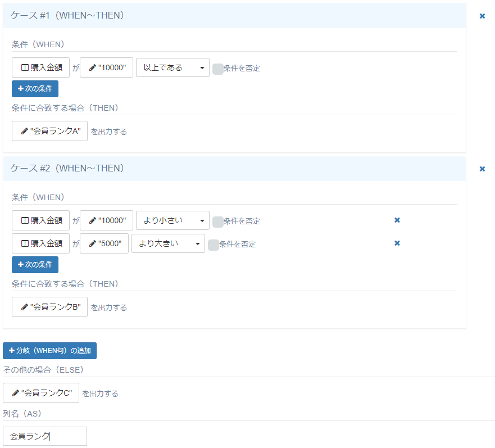Click '次の条件' button in Case #1
The height and width of the screenshot is (448, 495).
(35, 89)
